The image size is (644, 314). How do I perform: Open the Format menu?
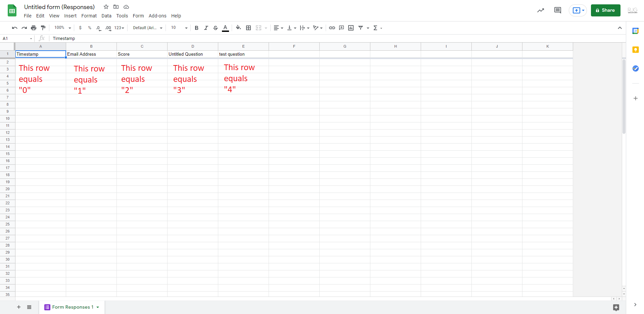click(89, 16)
